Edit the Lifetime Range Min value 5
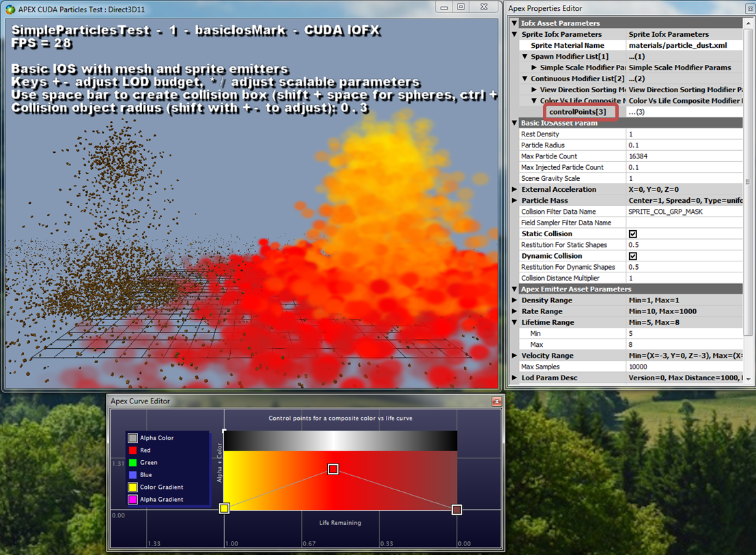Image resolution: width=756 pixels, height=555 pixels. coord(685,333)
